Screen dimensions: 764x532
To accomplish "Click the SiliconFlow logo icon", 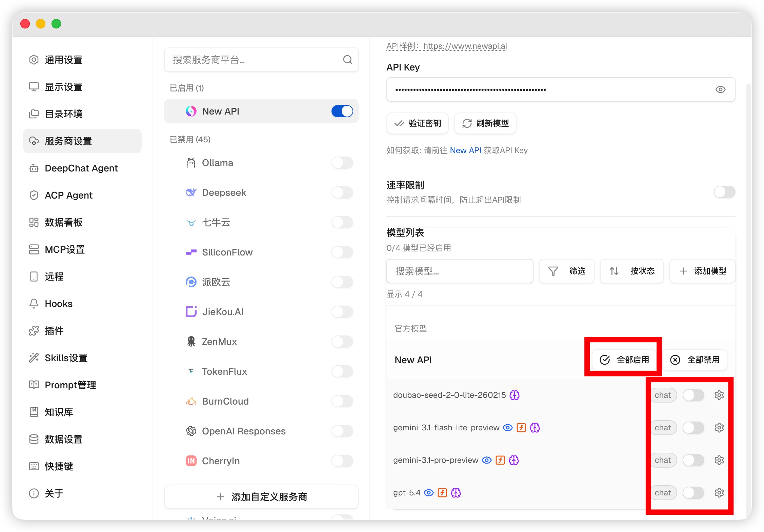I will click(x=191, y=252).
